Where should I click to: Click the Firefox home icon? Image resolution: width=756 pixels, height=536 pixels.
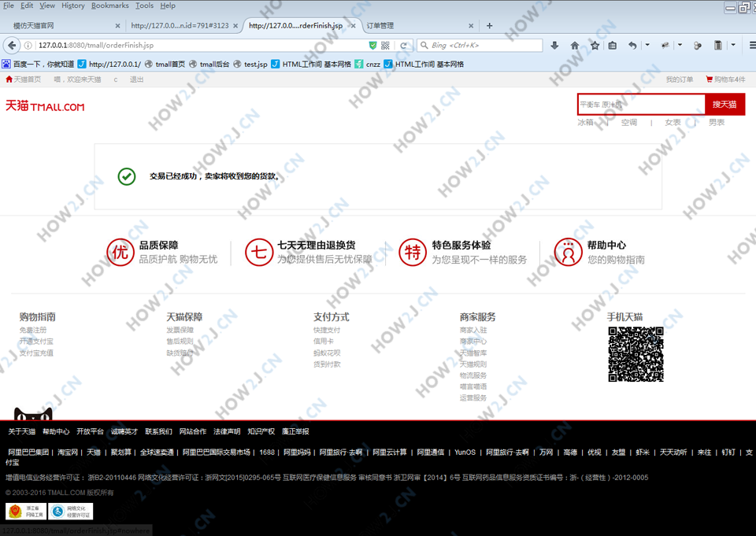[575, 46]
